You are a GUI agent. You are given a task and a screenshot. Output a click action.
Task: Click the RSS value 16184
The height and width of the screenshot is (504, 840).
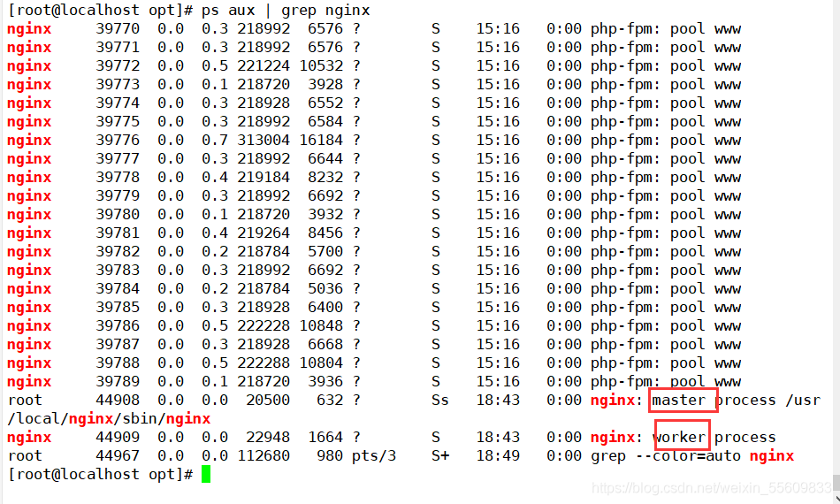(322, 140)
